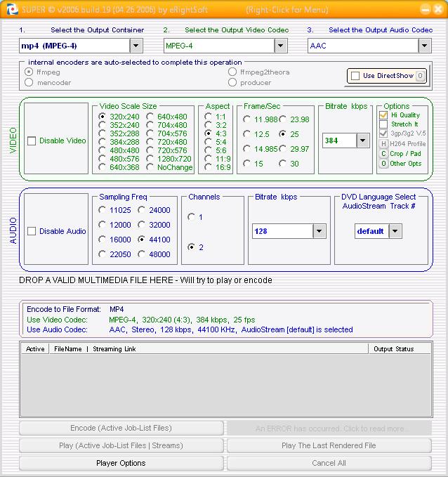
Task: Set the aspect ratio to 1:1
Action: (x=209, y=117)
